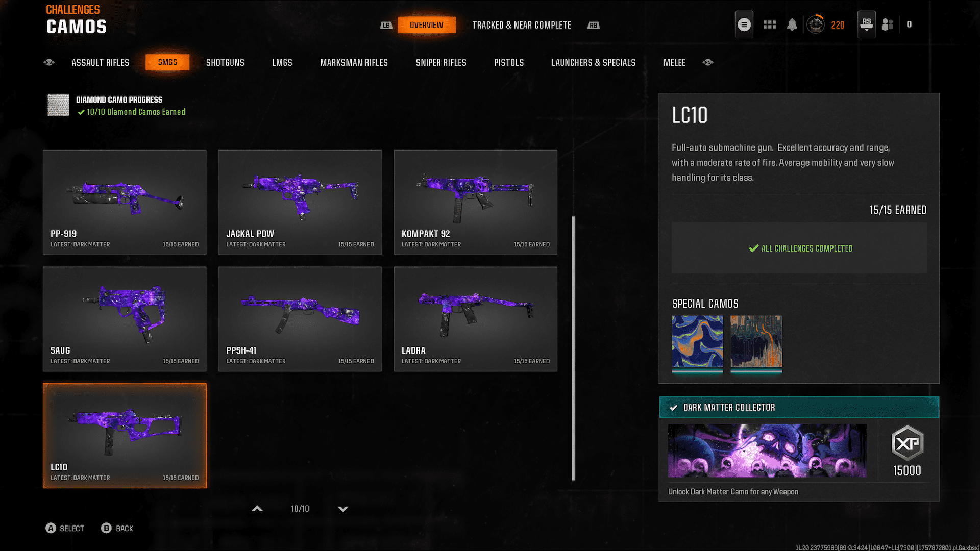Open the grid apps icon
980x551 pixels.
click(x=769, y=24)
